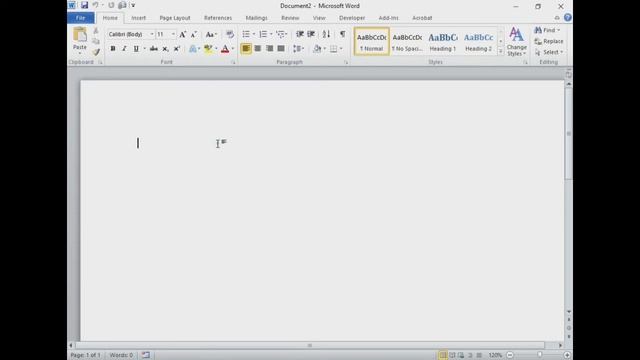
Task: Open the Font dialog launcher
Action: [233, 62]
